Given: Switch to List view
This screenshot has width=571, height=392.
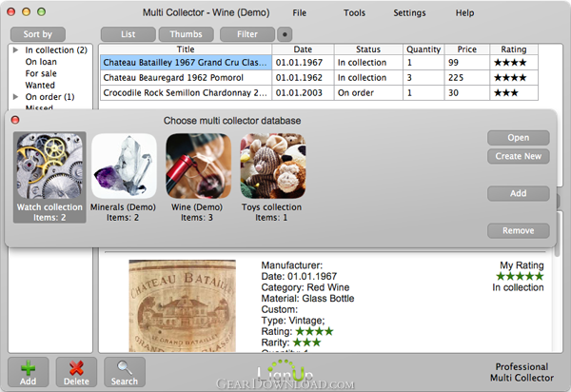Looking at the screenshot, I should click(128, 34).
